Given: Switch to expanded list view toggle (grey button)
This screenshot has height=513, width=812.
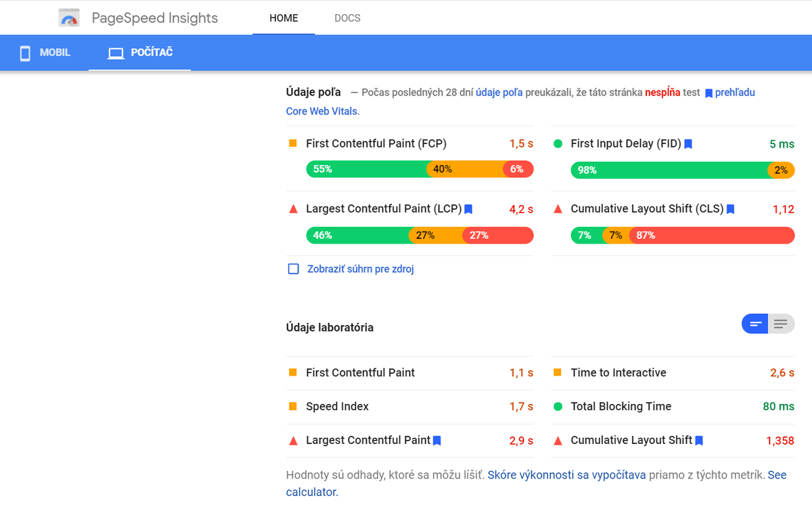Looking at the screenshot, I should pyautogui.click(x=781, y=324).
